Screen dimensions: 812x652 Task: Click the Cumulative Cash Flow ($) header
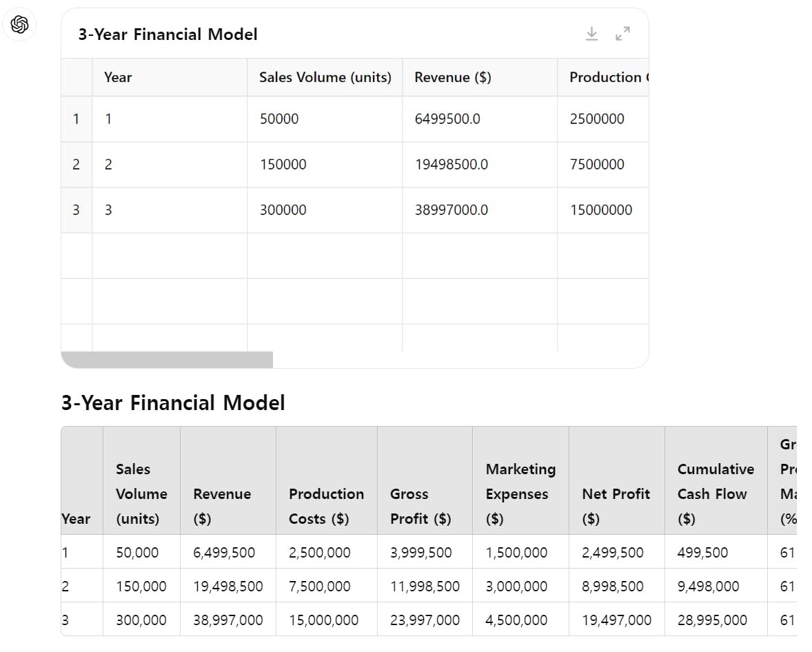pyautogui.click(x=715, y=493)
